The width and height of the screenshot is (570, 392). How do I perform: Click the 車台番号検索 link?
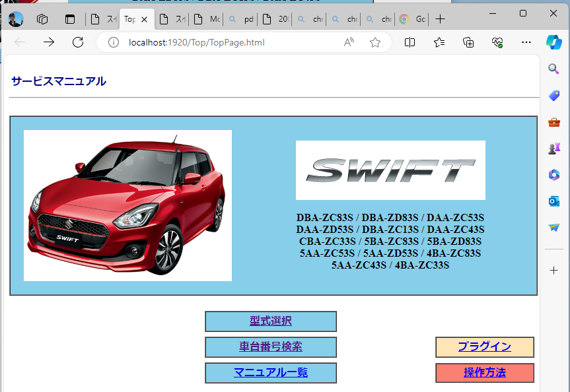pyautogui.click(x=271, y=347)
